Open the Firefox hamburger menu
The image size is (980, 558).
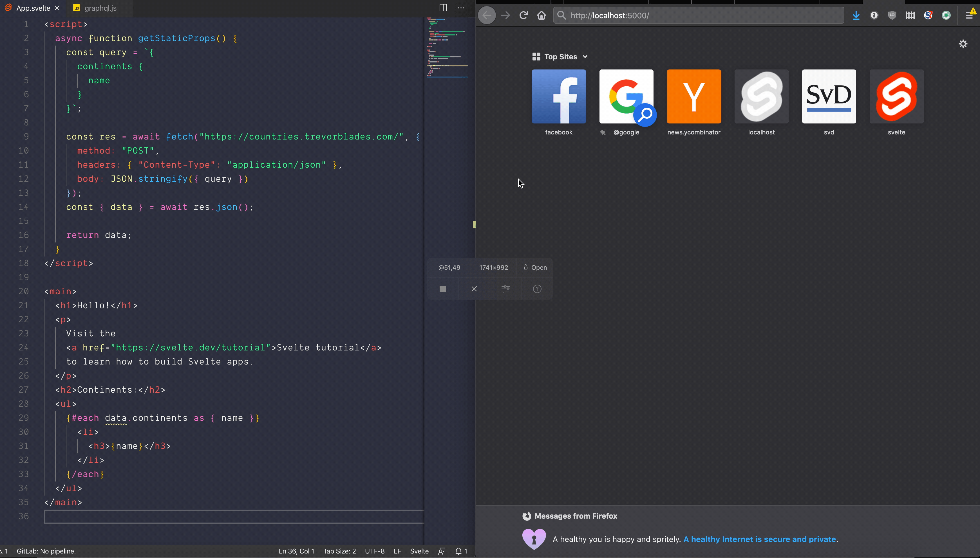coord(969,15)
